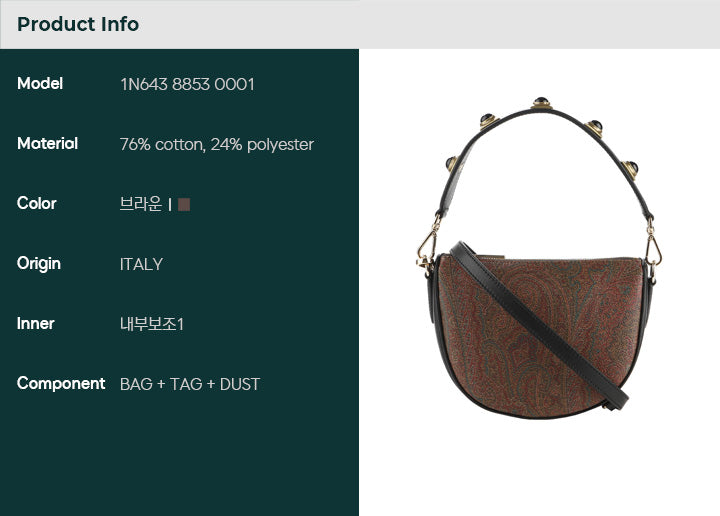Click the right gold clasp of the bag
Screen dimensions: 720x516
tap(653, 250)
